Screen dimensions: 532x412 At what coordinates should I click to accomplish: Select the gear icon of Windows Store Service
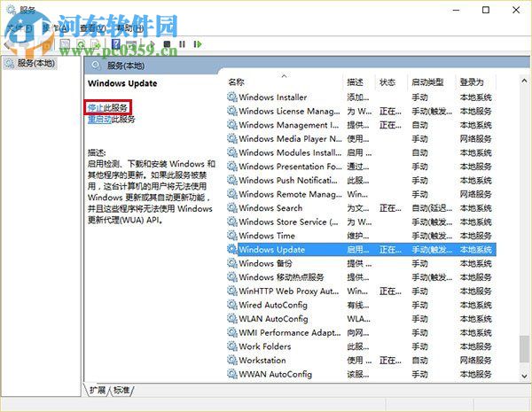coord(232,222)
